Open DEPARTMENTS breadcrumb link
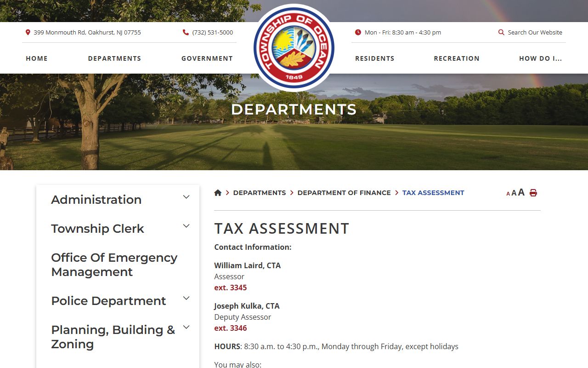 point(260,193)
